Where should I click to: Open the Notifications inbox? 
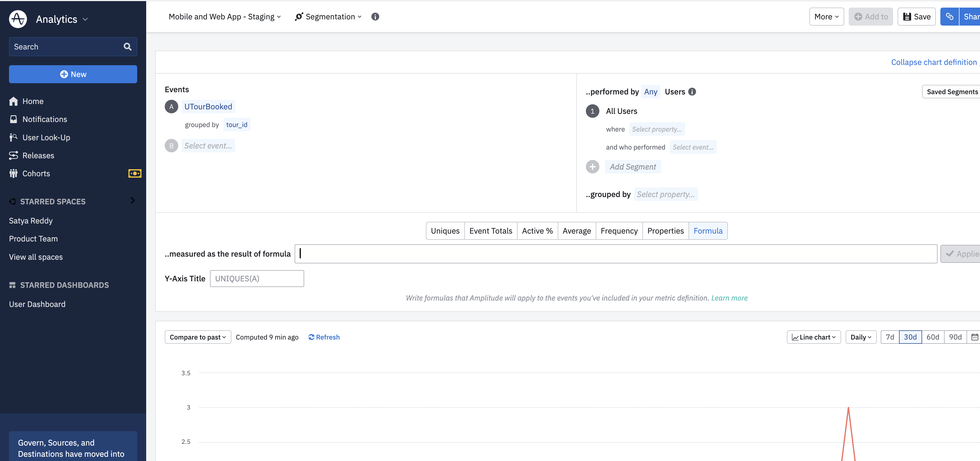coord(44,119)
